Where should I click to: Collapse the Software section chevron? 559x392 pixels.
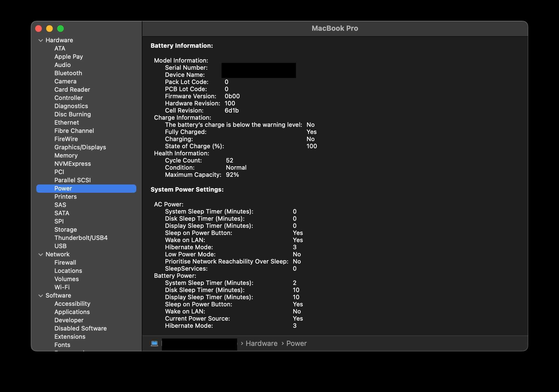[x=41, y=296]
